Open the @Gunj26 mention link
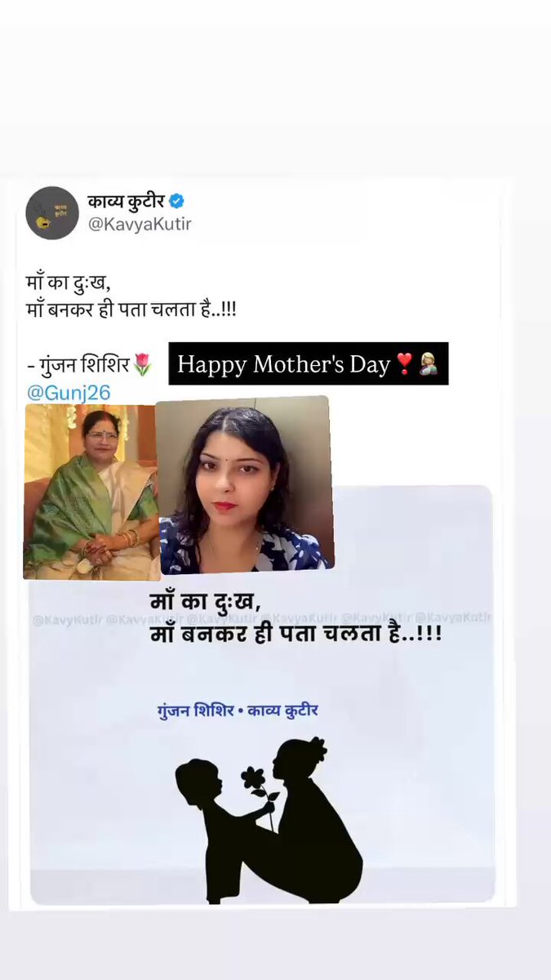Viewport: 551px width, 980px height. tap(69, 393)
